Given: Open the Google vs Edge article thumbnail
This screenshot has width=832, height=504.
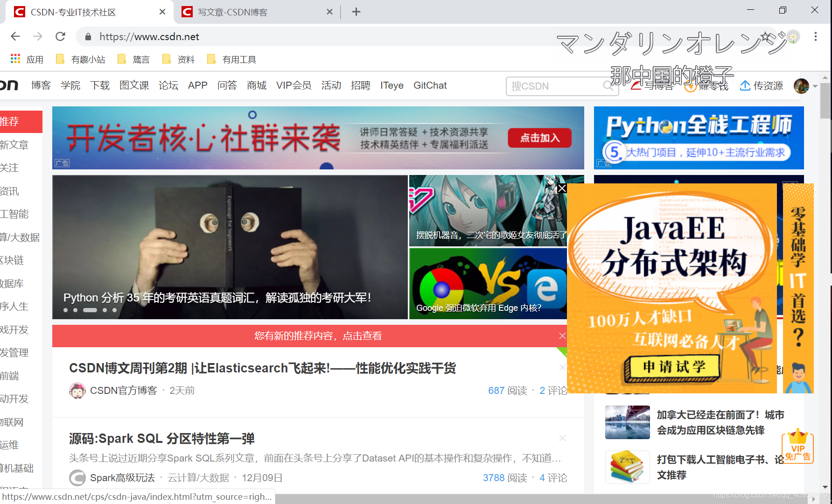Looking at the screenshot, I should (x=488, y=283).
